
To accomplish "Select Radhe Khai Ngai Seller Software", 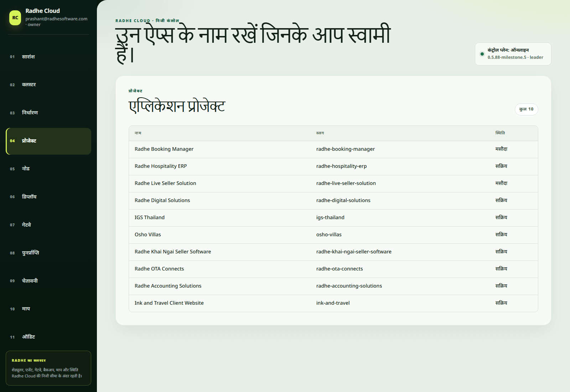I will (173, 252).
